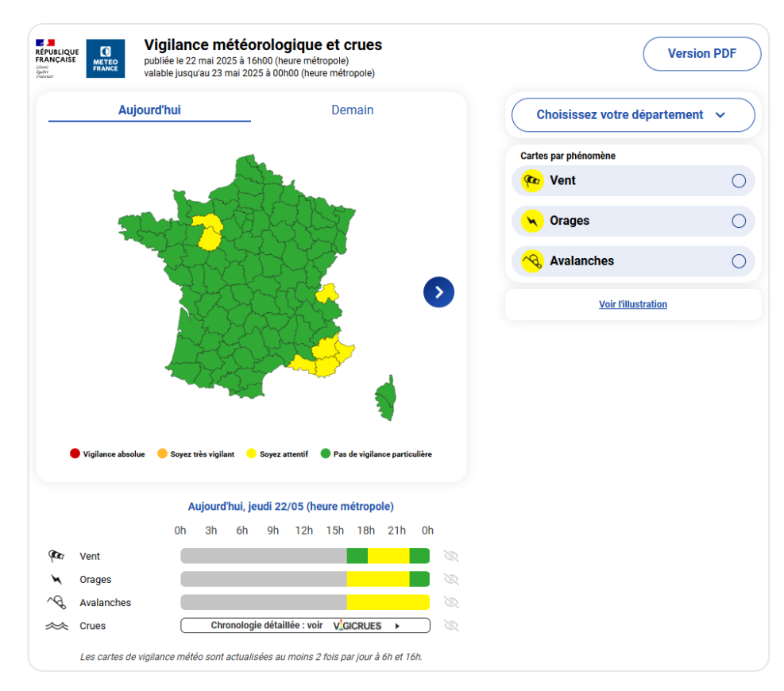Screen dimensions: 784x691
Task: Toggle visibility of the Vent timeline row
Action: coord(451,556)
